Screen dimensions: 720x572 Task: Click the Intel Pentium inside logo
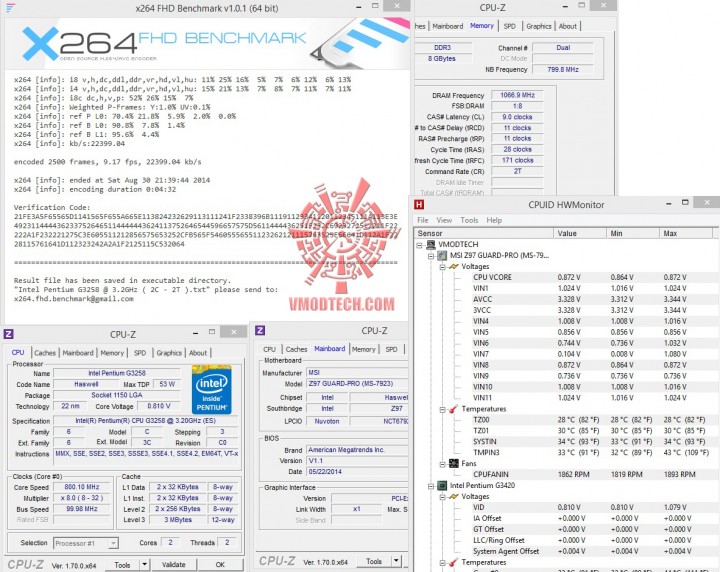pyautogui.click(x=211, y=389)
